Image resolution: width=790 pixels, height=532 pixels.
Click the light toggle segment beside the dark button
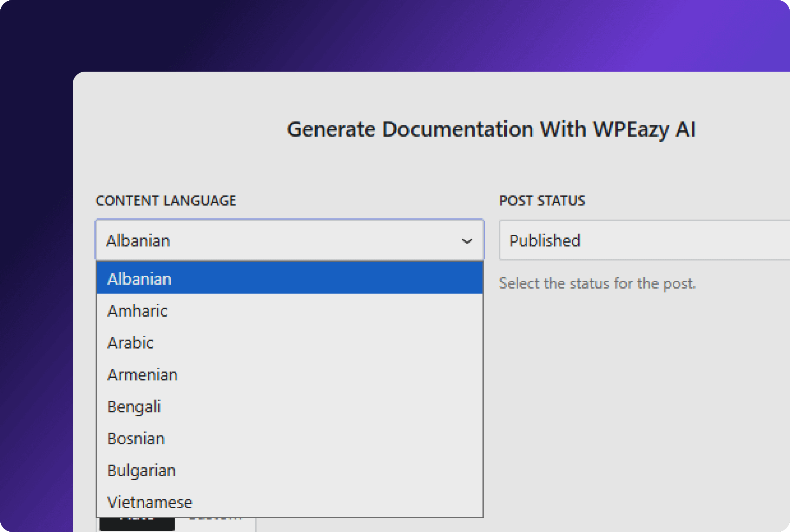[215, 524]
